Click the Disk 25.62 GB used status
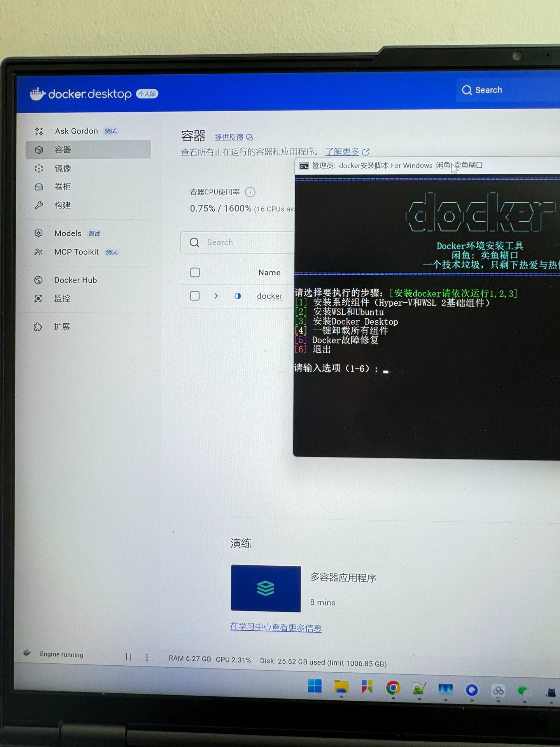The height and width of the screenshot is (747, 560). [323, 662]
